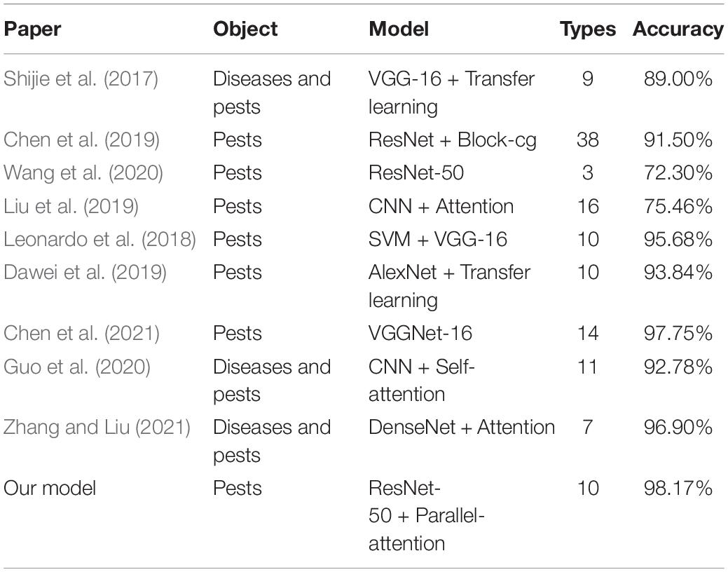Select the Paper column header
The width and height of the screenshot is (728, 572).
pos(32,29)
